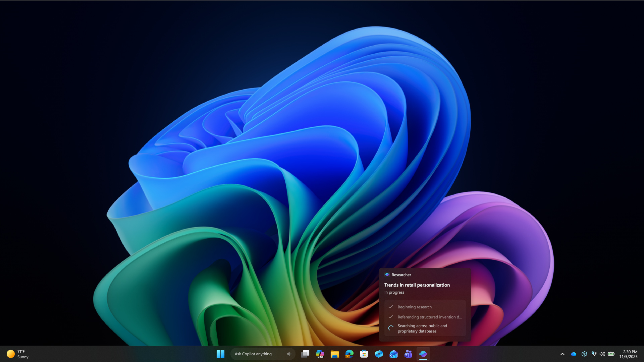644x362 pixels.
Task: Open the Start menu
Action: coord(220,354)
